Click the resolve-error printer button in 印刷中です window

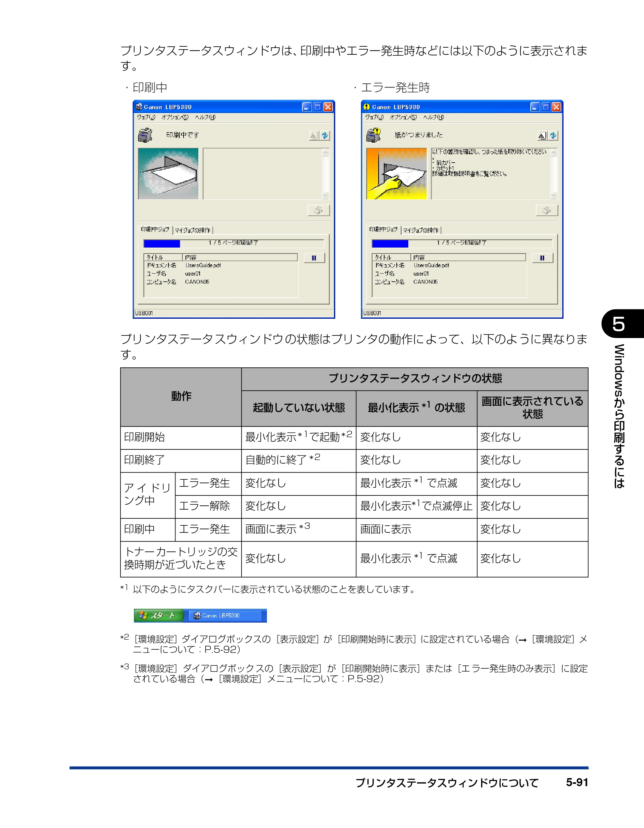click(x=318, y=211)
